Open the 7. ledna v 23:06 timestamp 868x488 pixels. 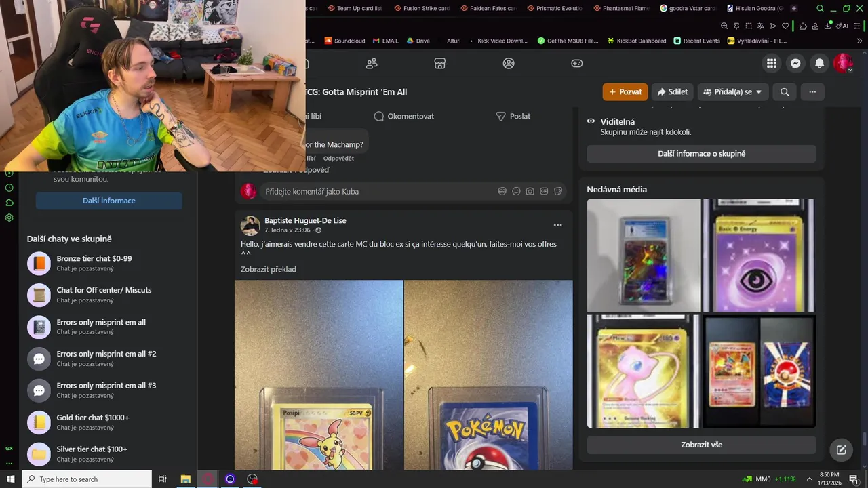(288, 230)
